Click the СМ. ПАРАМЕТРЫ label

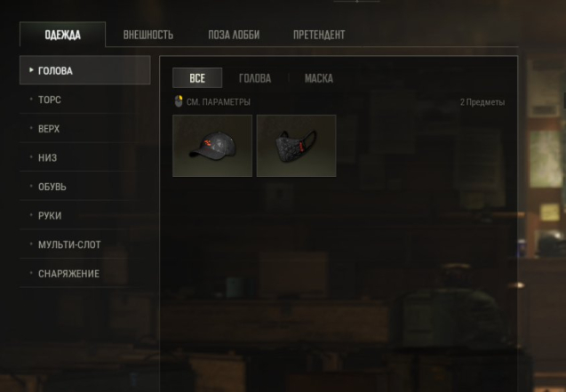(x=218, y=102)
